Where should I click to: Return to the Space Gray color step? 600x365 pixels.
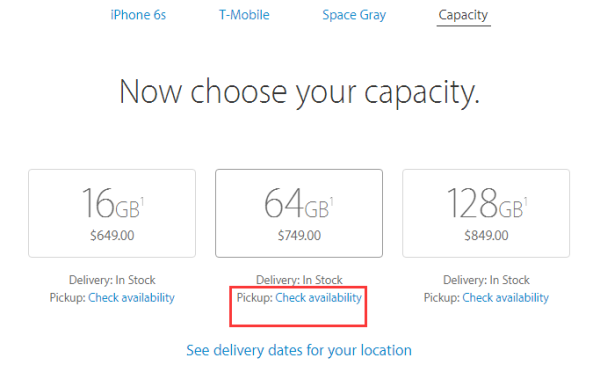click(x=354, y=15)
